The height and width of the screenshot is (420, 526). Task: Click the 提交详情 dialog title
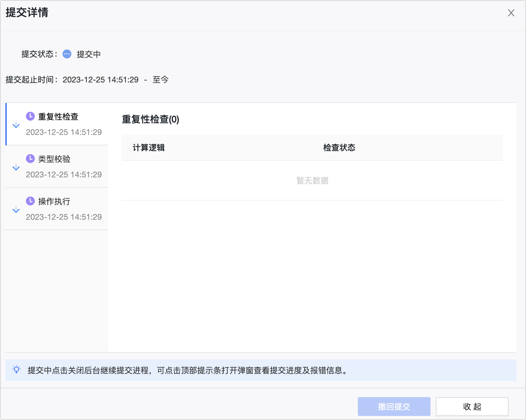27,12
